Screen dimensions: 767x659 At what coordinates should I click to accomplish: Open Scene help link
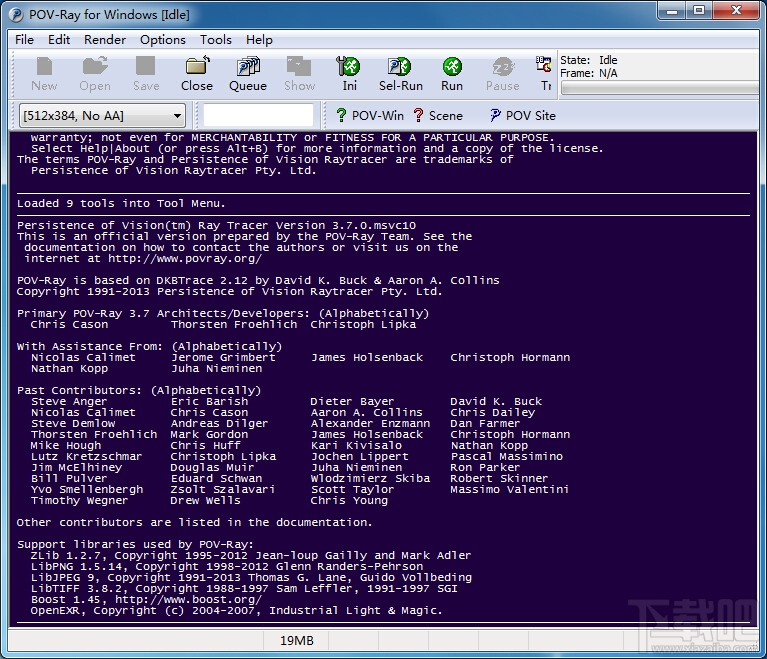click(438, 115)
